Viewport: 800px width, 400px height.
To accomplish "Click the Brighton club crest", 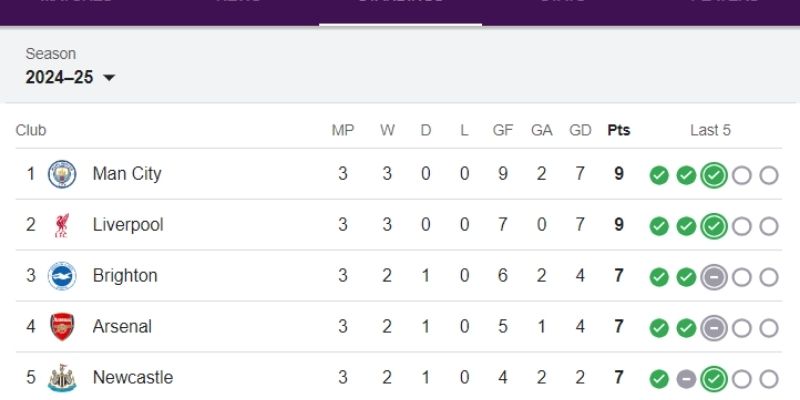I will pyautogui.click(x=62, y=276).
